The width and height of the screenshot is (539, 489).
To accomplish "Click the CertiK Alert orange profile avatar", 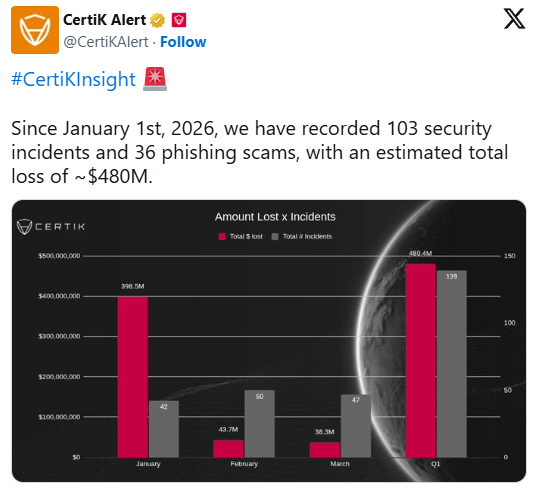I will pos(35,30).
